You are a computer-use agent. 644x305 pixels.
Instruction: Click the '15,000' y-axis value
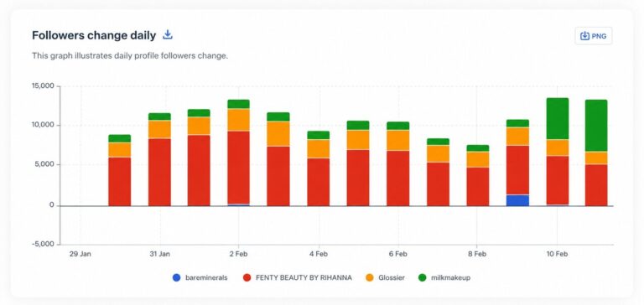coord(43,86)
